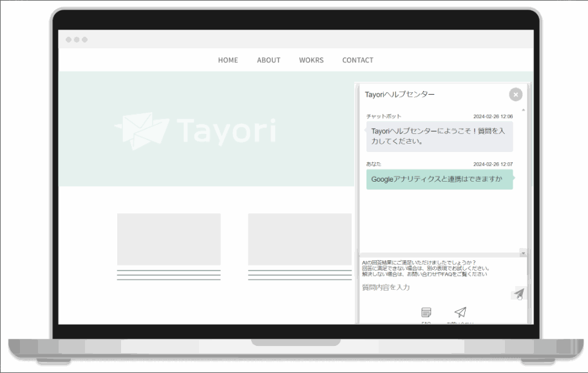Close the Tayori help center chat
The image size is (588, 373).
[515, 95]
